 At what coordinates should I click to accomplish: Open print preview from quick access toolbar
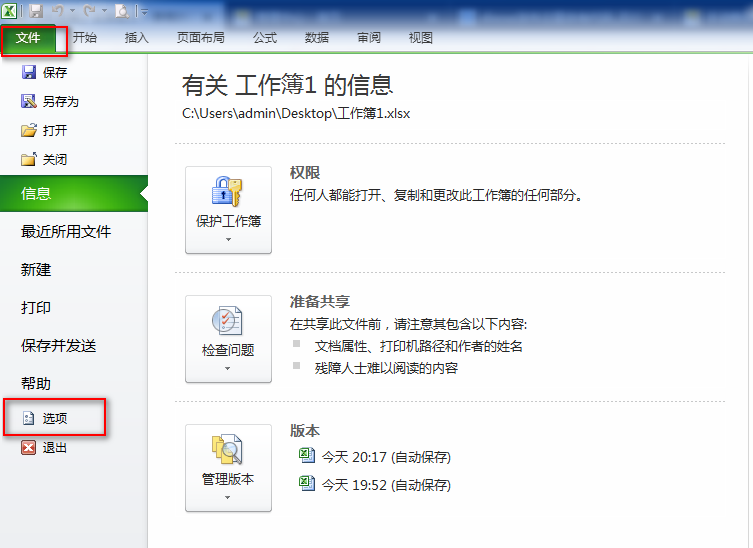click(122, 11)
